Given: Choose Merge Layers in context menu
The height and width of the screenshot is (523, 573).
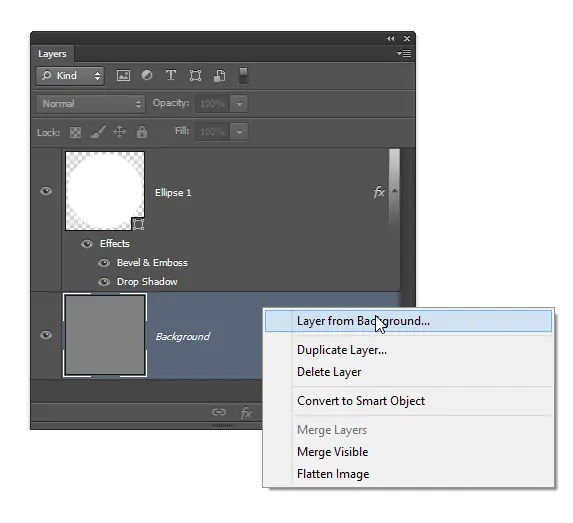Looking at the screenshot, I should tap(408, 430).
